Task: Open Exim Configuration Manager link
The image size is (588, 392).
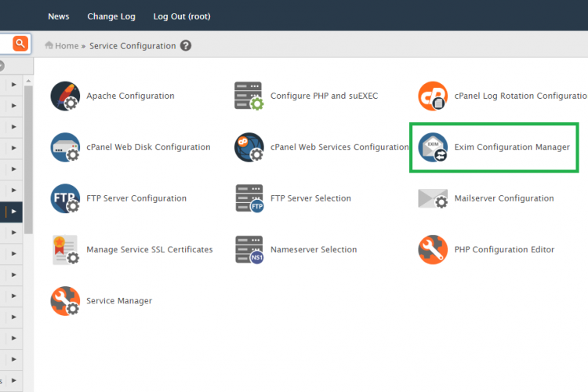Action: point(512,147)
